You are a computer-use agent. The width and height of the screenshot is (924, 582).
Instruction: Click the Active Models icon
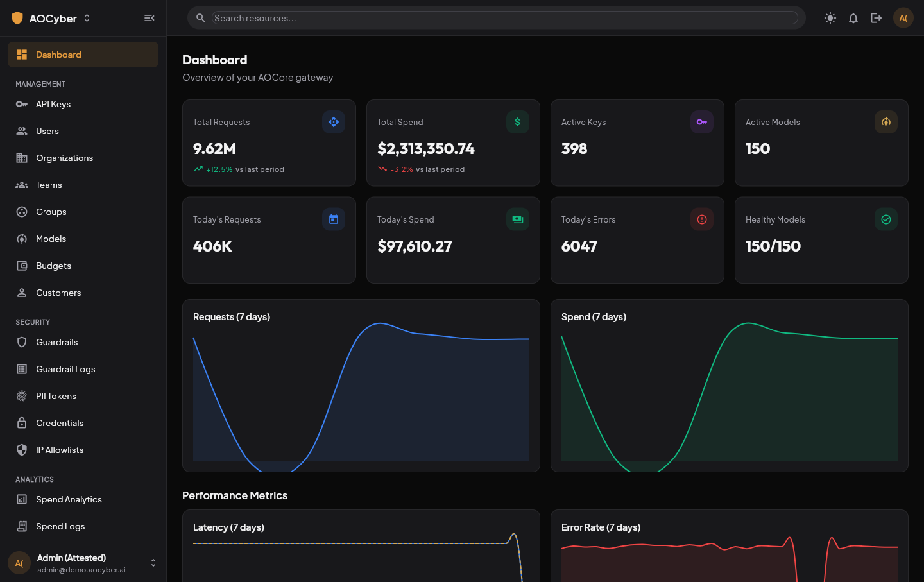(x=886, y=122)
